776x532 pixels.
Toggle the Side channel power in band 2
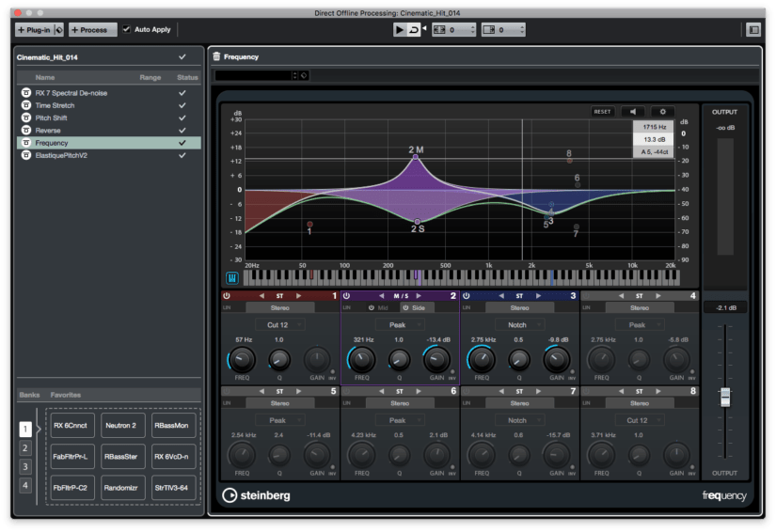(405, 307)
